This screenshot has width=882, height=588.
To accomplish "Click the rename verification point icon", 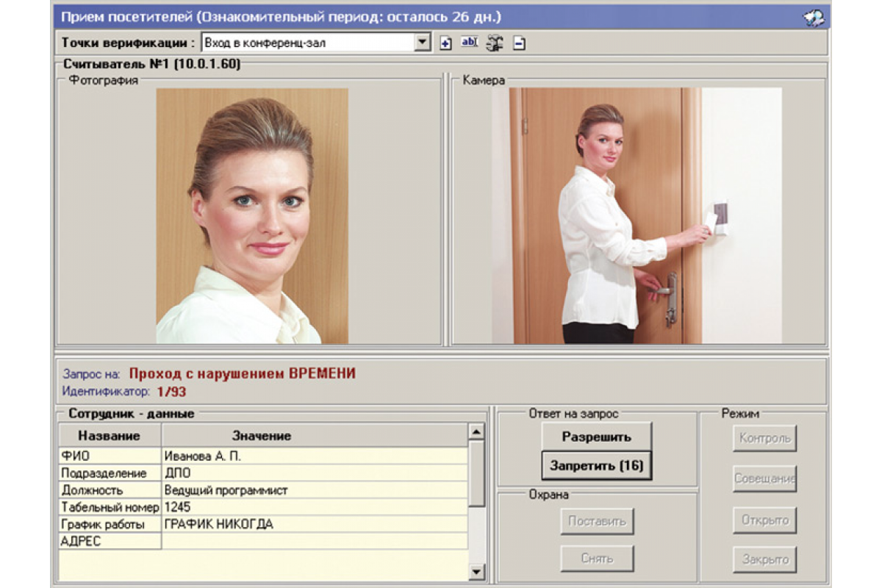I will (x=469, y=43).
